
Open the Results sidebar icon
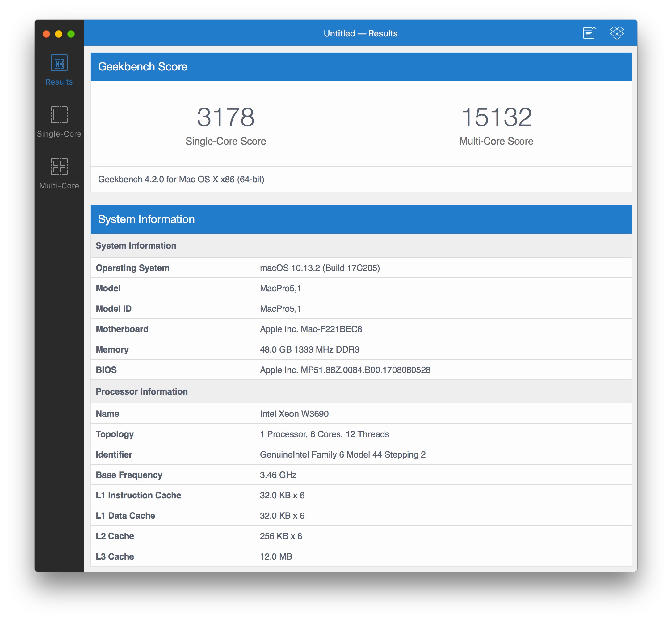click(x=59, y=63)
